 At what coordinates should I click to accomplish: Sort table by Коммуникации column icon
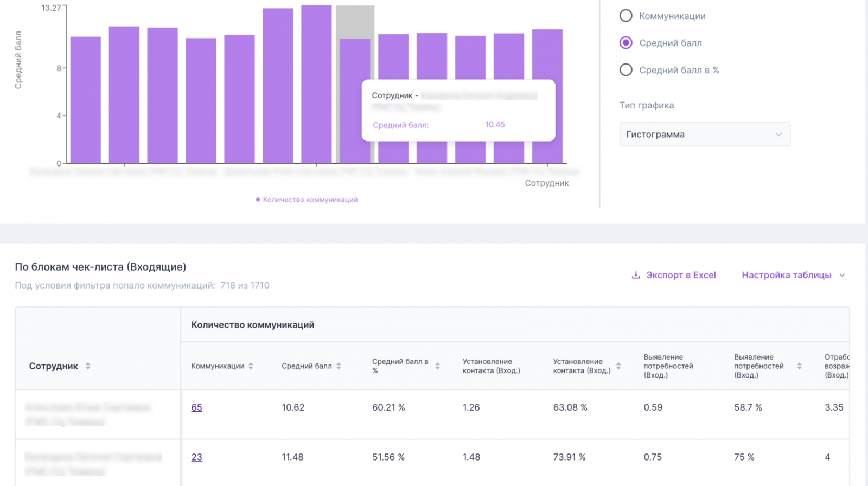[251, 366]
